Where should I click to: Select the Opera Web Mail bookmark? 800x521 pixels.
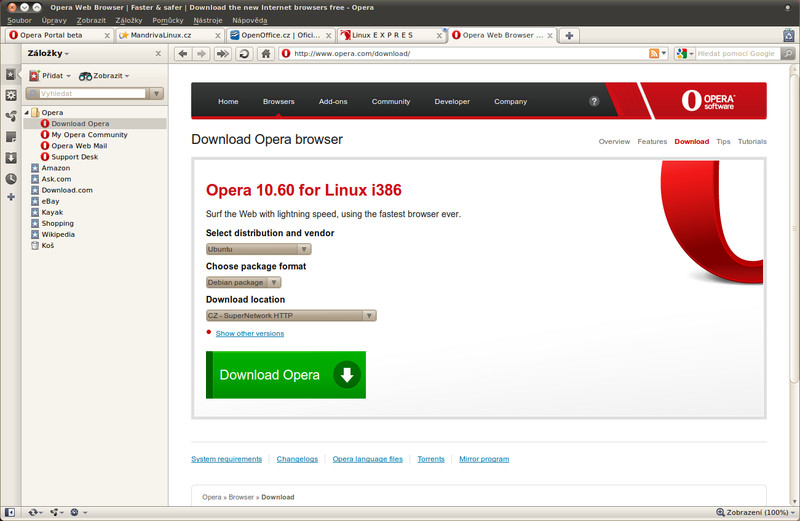click(79, 146)
